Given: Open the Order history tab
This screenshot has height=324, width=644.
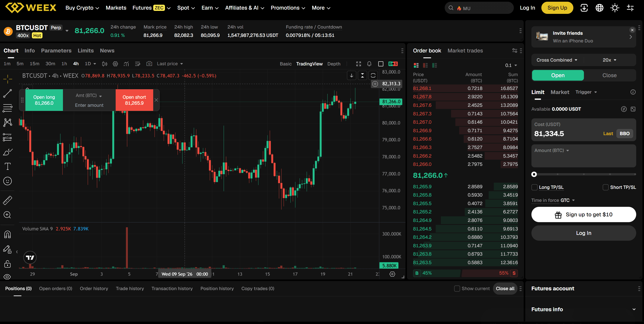Looking at the screenshot, I should (x=94, y=289).
